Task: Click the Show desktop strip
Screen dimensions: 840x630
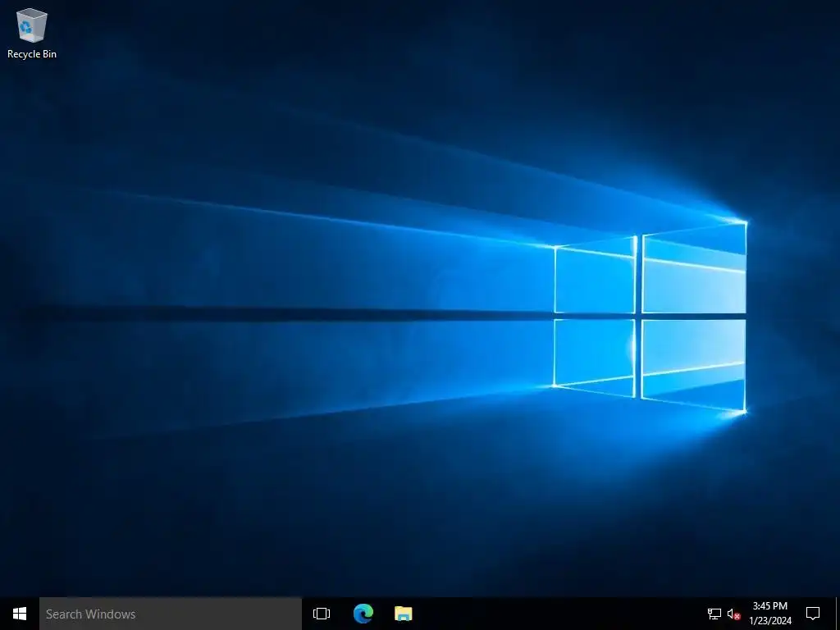Action: [x=838, y=614]
